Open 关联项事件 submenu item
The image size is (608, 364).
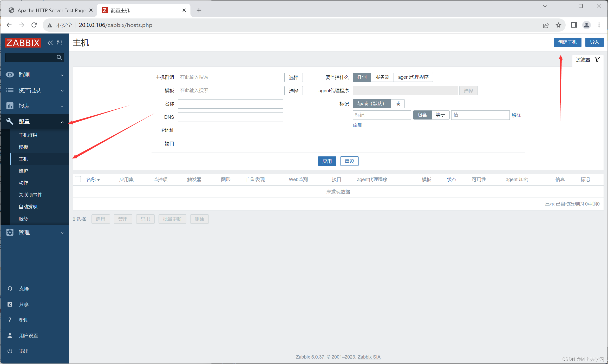click(x=39, y=195)
